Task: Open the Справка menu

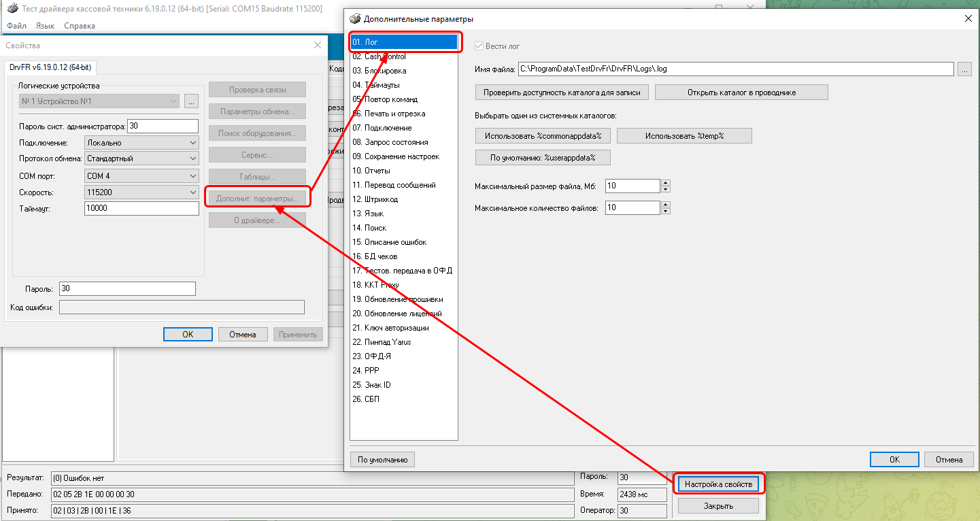Action: tap(80, 26)
